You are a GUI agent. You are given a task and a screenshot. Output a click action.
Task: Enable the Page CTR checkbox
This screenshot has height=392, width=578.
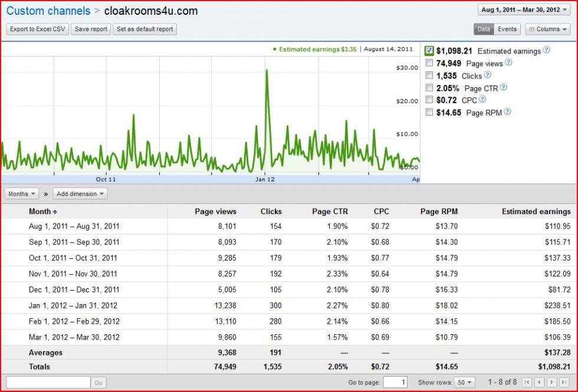tap(429, 88)
